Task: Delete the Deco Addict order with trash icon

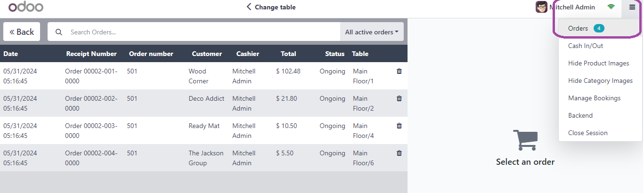Action: pyautogui.click(x=399, y=98)
